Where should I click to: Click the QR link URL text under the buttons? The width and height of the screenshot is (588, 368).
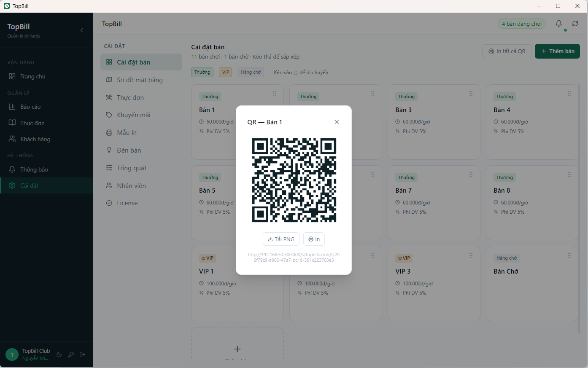tap(294, 257)
